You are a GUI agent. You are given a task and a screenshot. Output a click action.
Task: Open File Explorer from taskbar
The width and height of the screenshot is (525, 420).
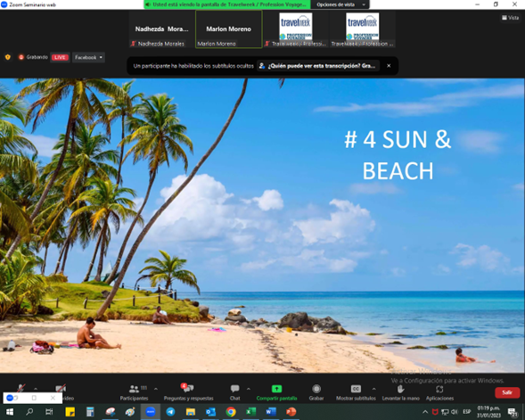pyautogui.click(x=191, y=412)
